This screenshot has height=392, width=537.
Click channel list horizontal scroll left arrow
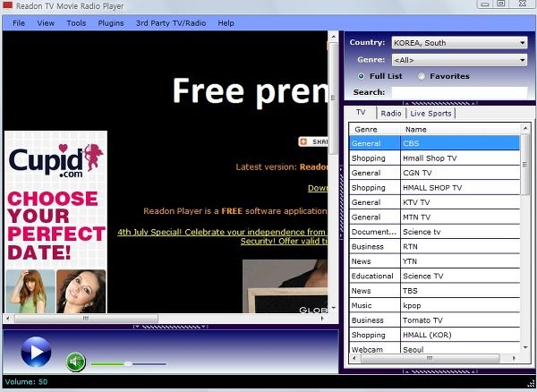354,358
